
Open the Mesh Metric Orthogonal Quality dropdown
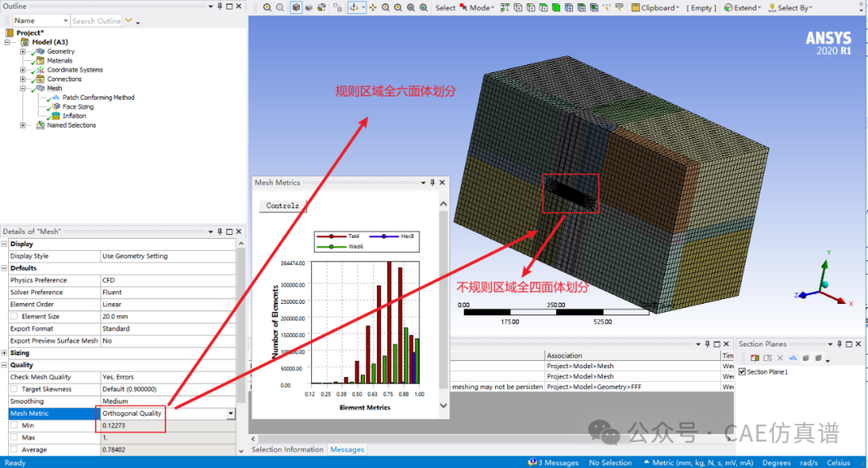(231, 413)
